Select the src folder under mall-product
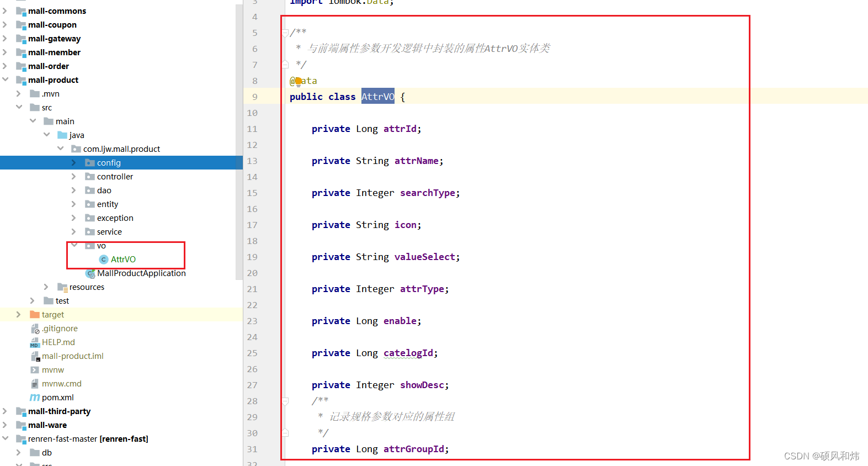The height and width of the screenshot is (466, 868). pos(47,108)
